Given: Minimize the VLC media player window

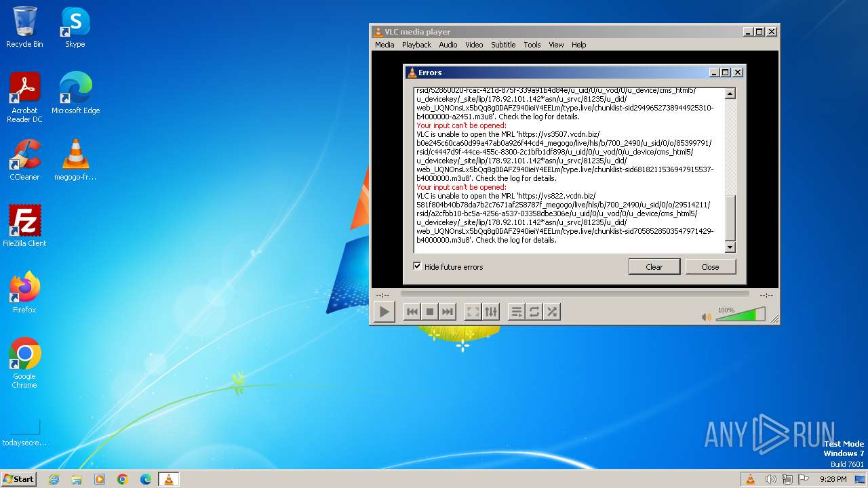Looking at the screenshot, I should tap(748, 31).
